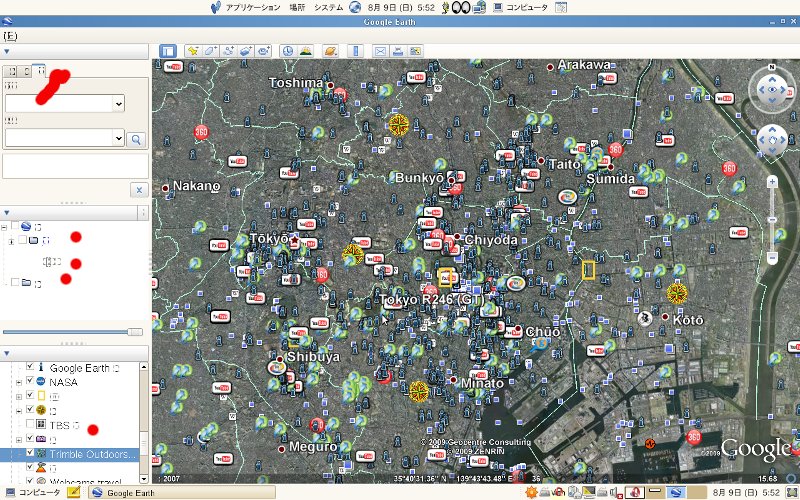Collapse the Layers panel triangle

7,353
